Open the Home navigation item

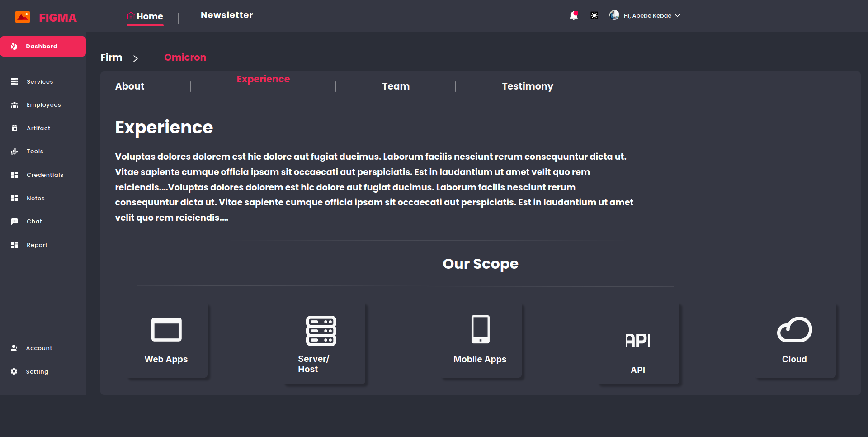point(145,16)
